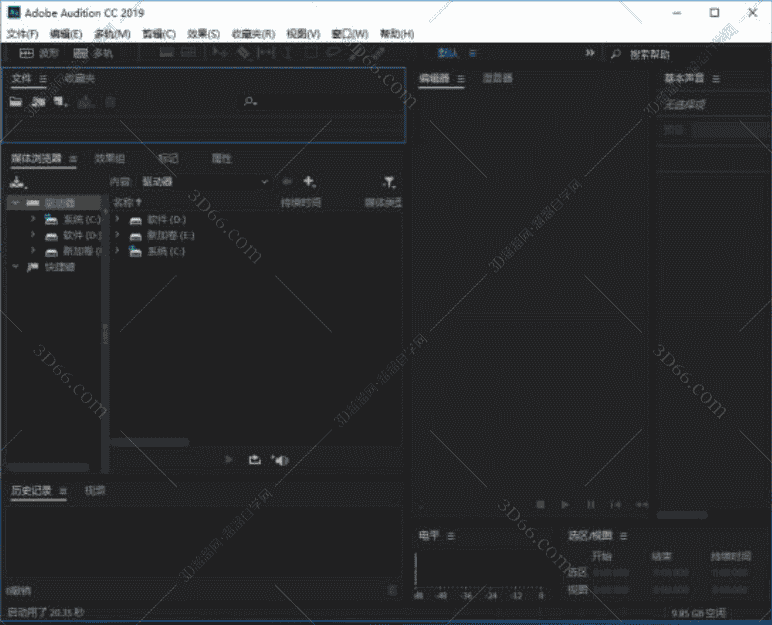Show more workspaces via double-arrow
Image resolution: width=772 pixels, height=625 pixels.
(589, 53)
